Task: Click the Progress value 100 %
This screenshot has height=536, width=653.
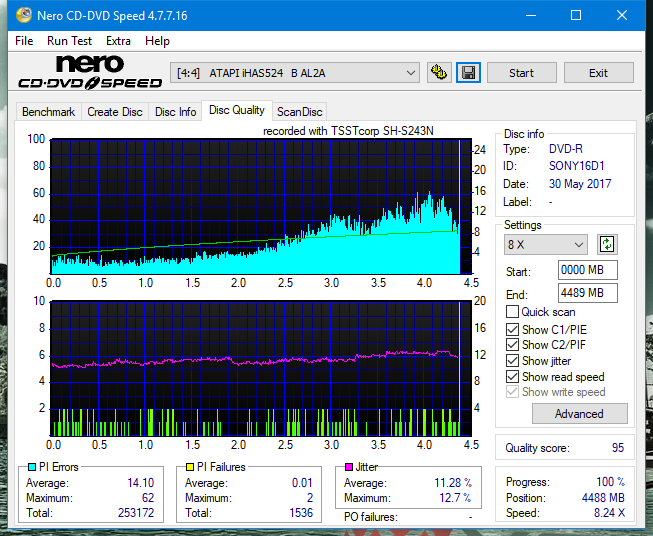Action: (x=611, y=482)
